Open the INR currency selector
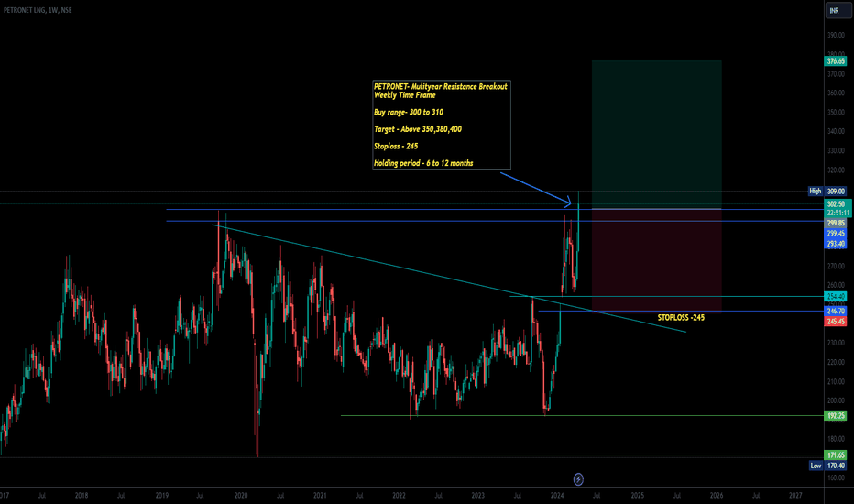The width and height of the screenshot is (854, 504). coord(838,10)
